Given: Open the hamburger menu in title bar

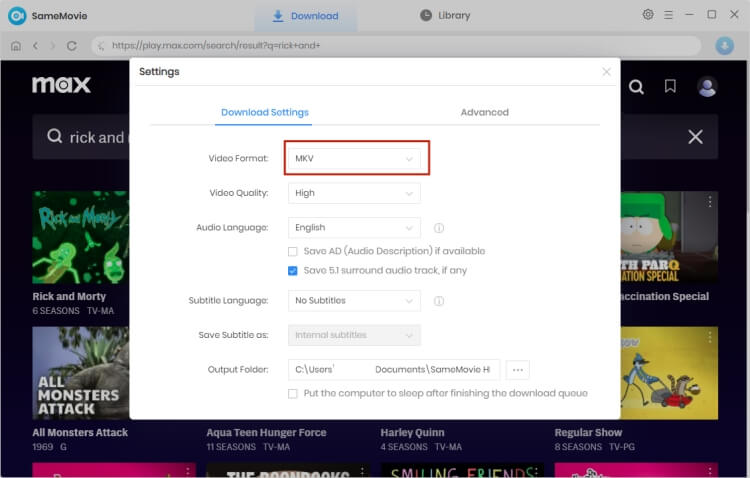Looking at the screenshot, I should pos(668,15).
